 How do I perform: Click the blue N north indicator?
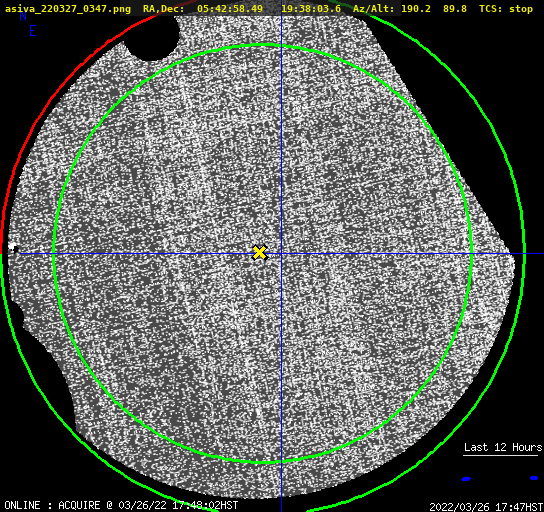coord(23,16)
